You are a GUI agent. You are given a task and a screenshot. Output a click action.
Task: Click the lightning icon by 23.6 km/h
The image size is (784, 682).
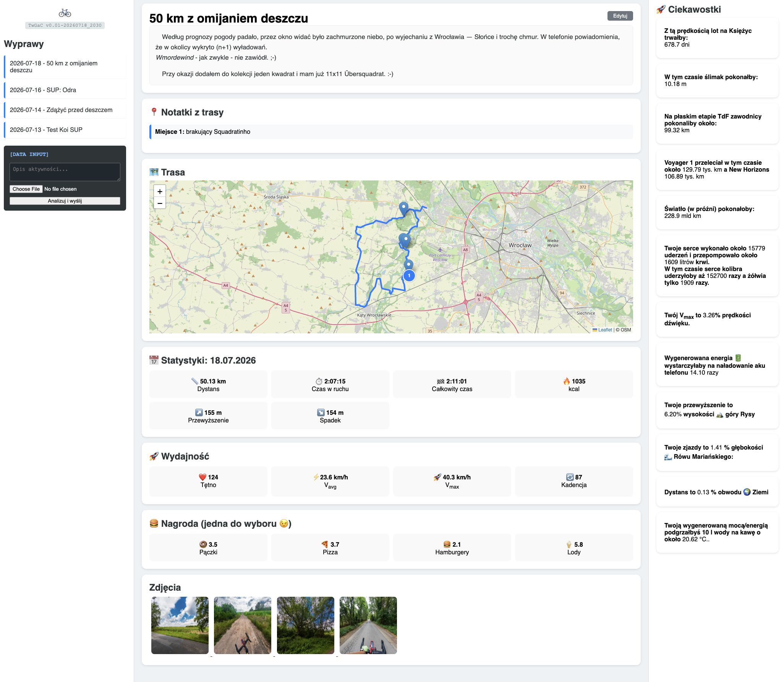(x=316, y=477)
